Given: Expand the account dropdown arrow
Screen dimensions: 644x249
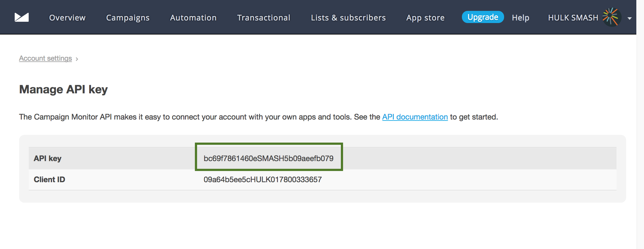Looking at the screenshot, I should coord(630,18).
